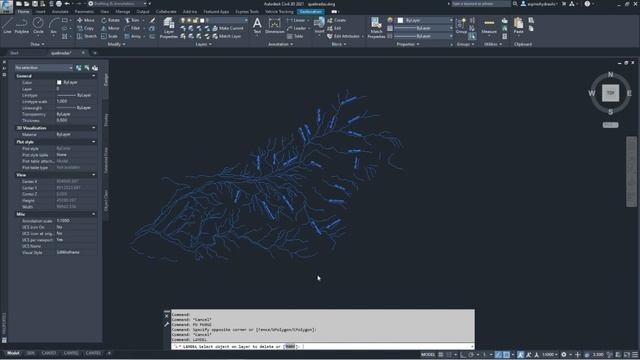This screenshot has height=360, width=640.
Task: Click Create block button
Action: (337, 20)
